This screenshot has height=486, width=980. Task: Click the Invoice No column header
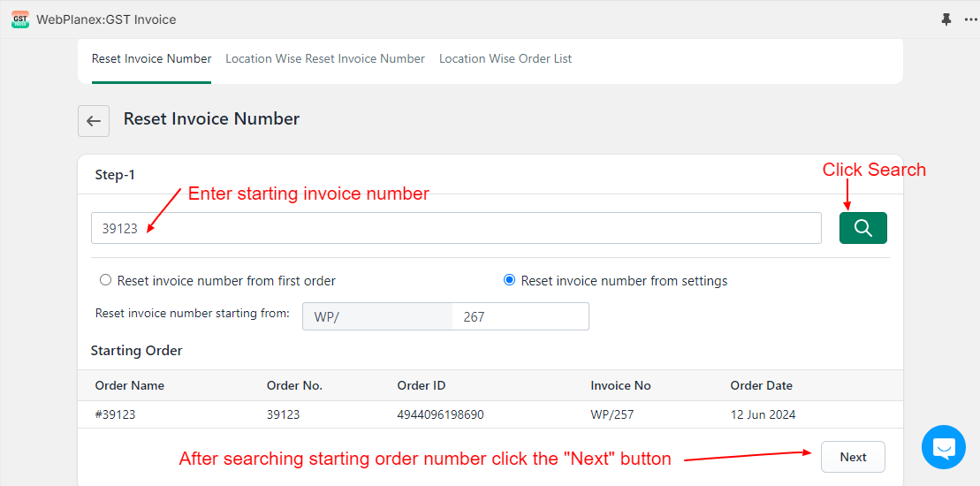[620, 385]
